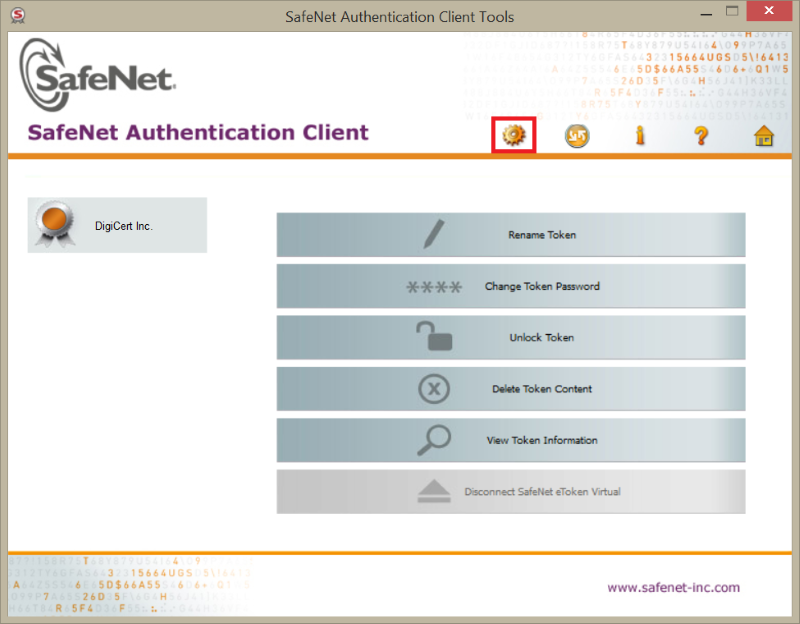Viewport: 800px width, 624px height.
Task: Click the pencil icon for Rename Token
Action: pos(433,235)
